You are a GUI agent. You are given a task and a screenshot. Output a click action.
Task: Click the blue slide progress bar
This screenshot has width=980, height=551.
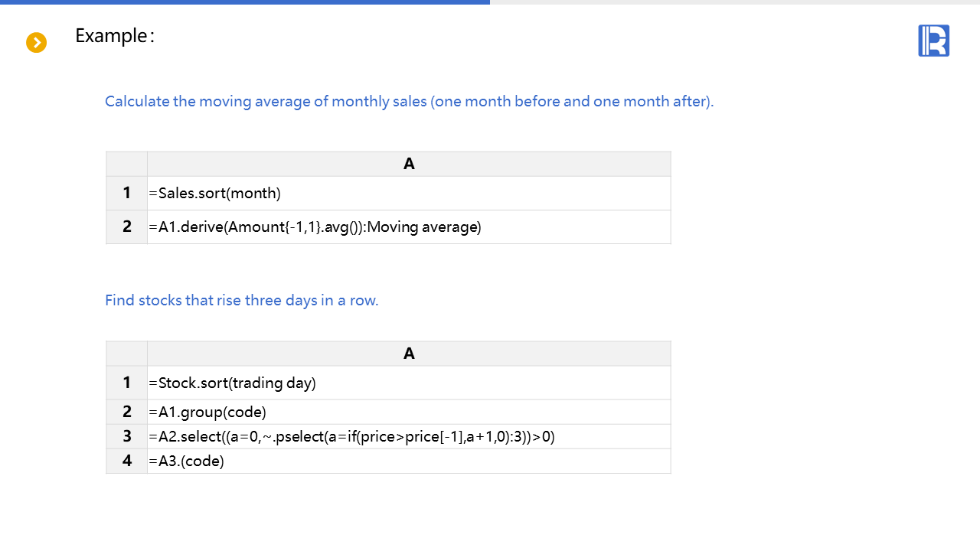245,2
